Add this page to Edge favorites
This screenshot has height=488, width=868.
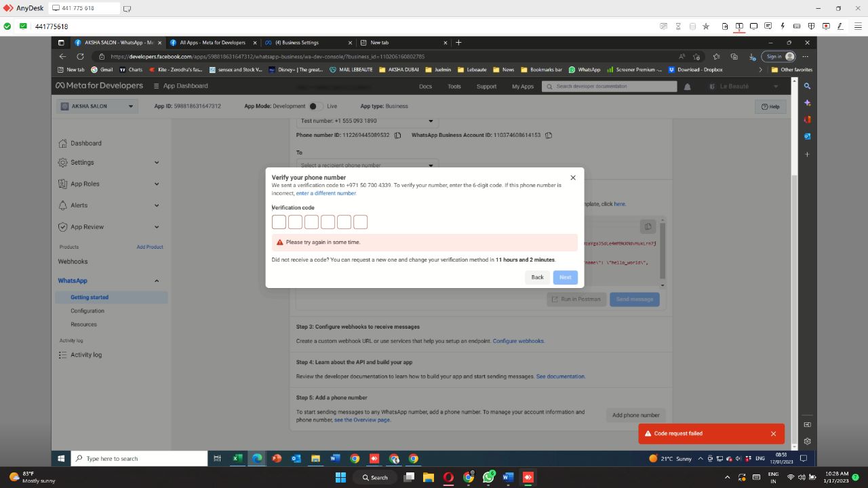tap(696, 56)
